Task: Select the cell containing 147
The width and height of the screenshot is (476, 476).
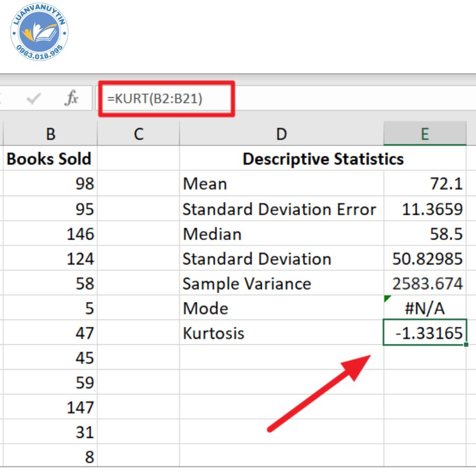Action: pos(50,407)
